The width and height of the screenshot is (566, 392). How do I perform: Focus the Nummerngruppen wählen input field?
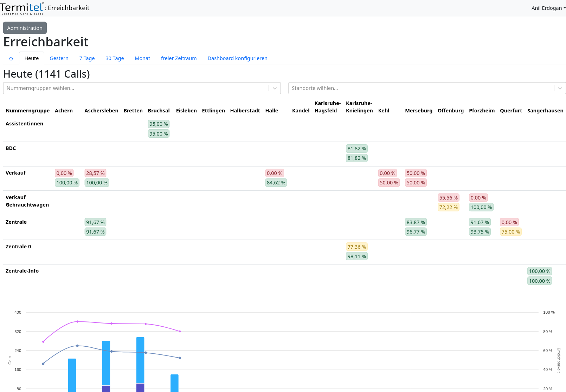(135, 89)
